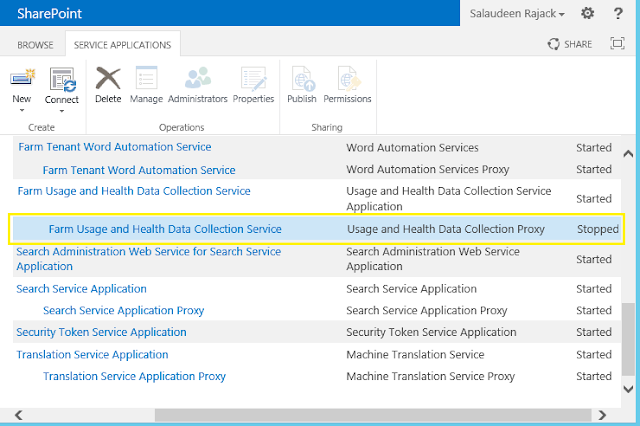Open the Administrators ribbon command
Viewport: 640px width, 426px height.
[198, 85]
